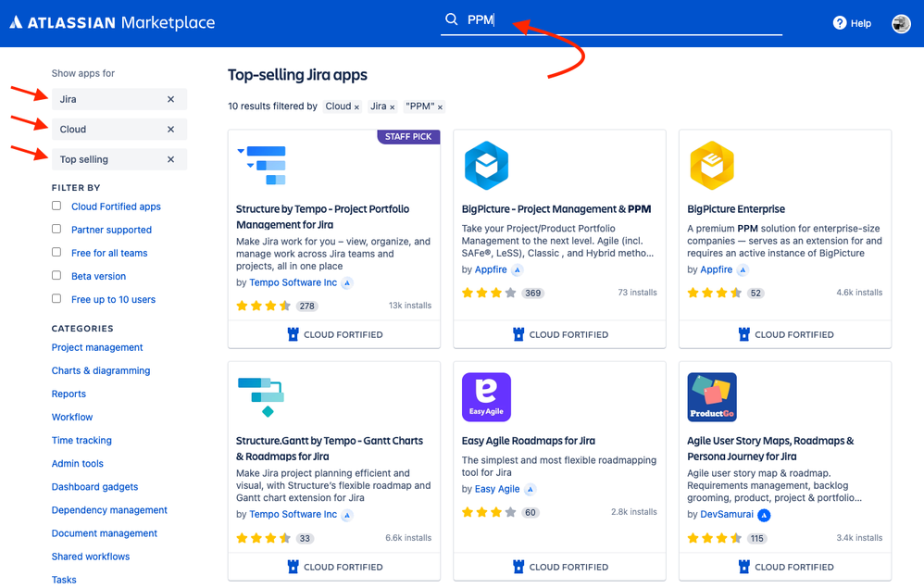Viewport: 924px width, 588px height.
Task: Check the Free up to 10 users filter
Action: 56,298
